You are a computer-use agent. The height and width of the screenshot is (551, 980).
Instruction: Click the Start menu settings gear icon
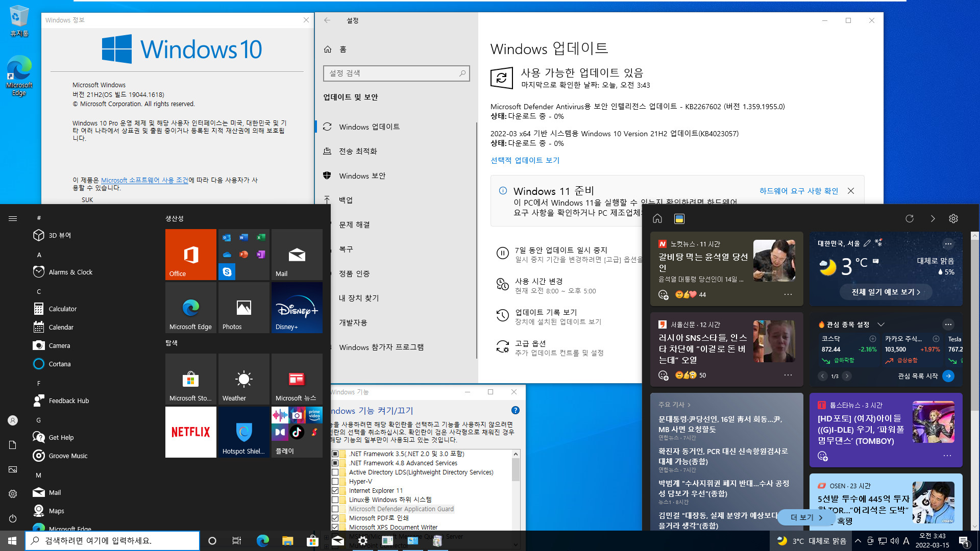click(x=13, y=494)
